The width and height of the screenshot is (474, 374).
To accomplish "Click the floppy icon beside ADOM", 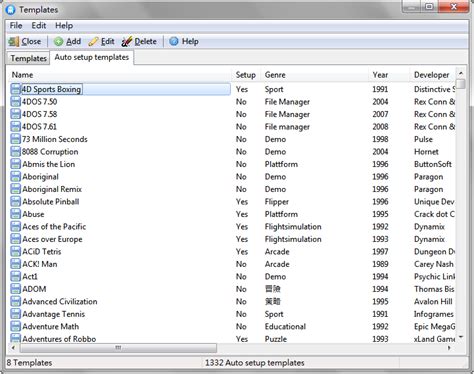I will (15, 289).
